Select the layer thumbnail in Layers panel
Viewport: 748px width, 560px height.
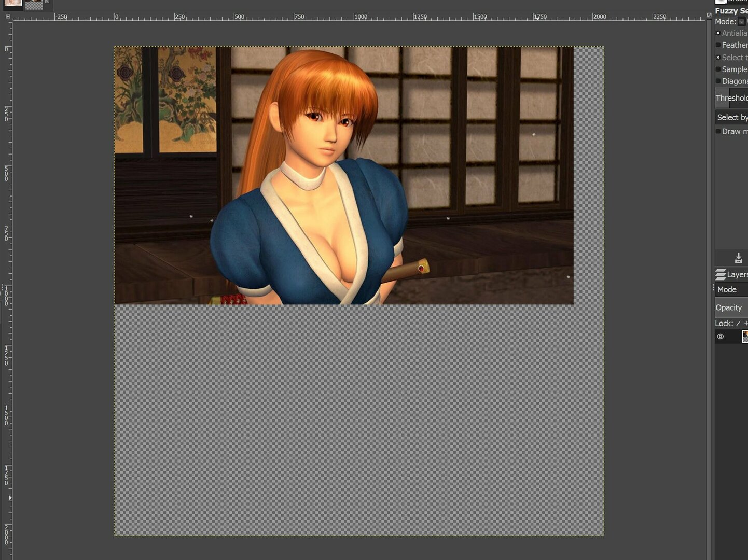[745, 337]
